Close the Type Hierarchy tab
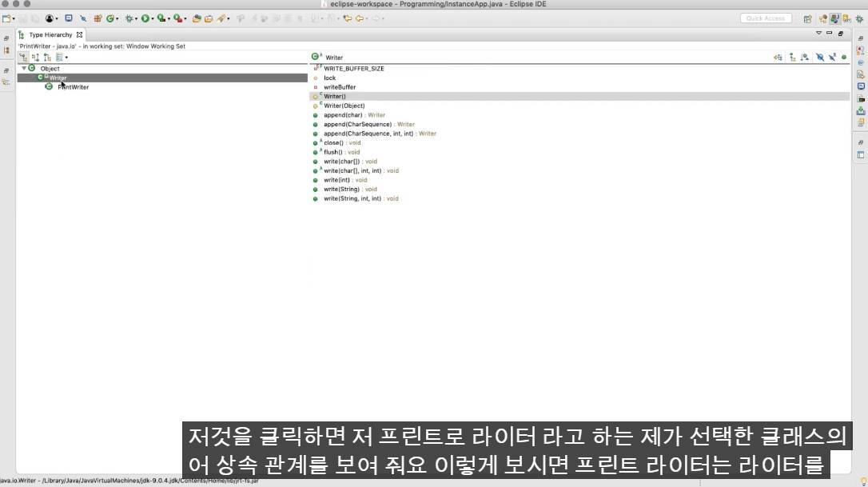This screenshot has height=487, width=868. click(79, 34)
